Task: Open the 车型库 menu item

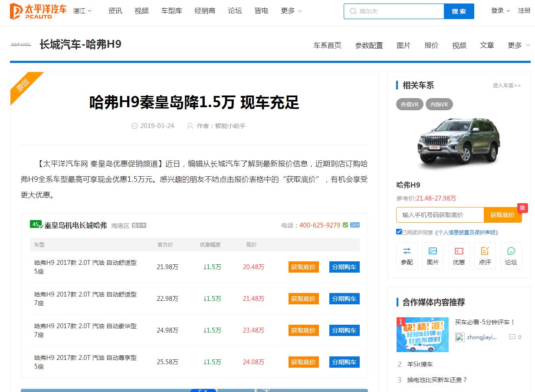Action: point(171,11)
